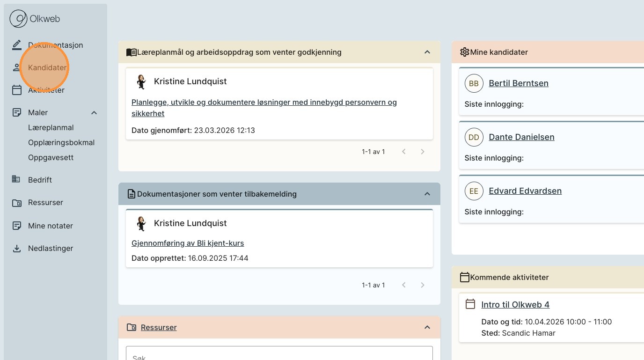Screen dimensions: 644x360
Task: Click the BB avatar for Bertil Berntsen
Action: 474,83
